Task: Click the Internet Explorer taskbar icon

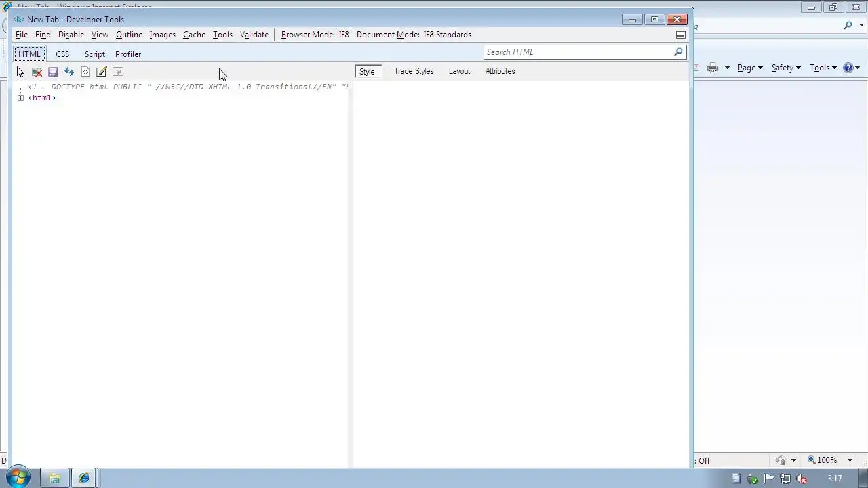Action: coord(84,479)
